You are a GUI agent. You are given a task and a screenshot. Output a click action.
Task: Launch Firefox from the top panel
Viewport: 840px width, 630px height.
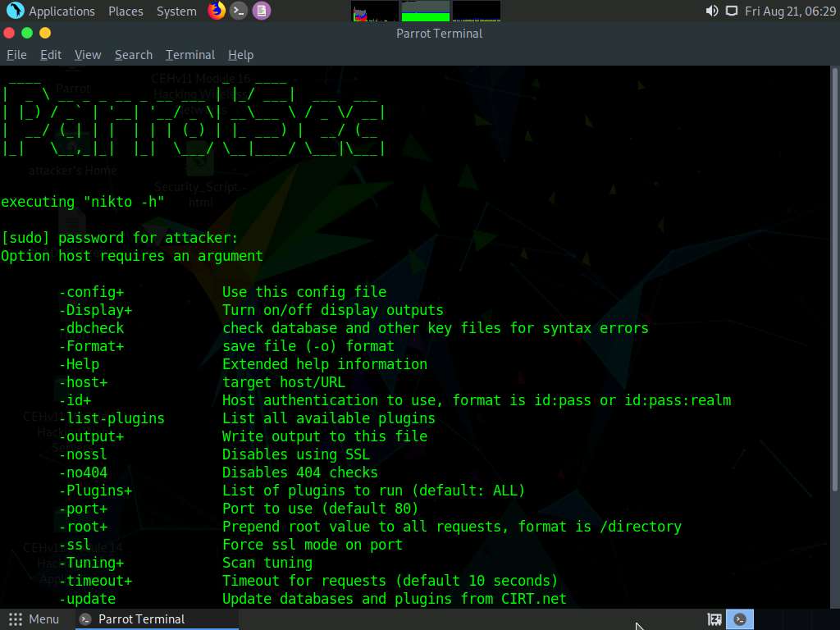click(x=217, y=11)
